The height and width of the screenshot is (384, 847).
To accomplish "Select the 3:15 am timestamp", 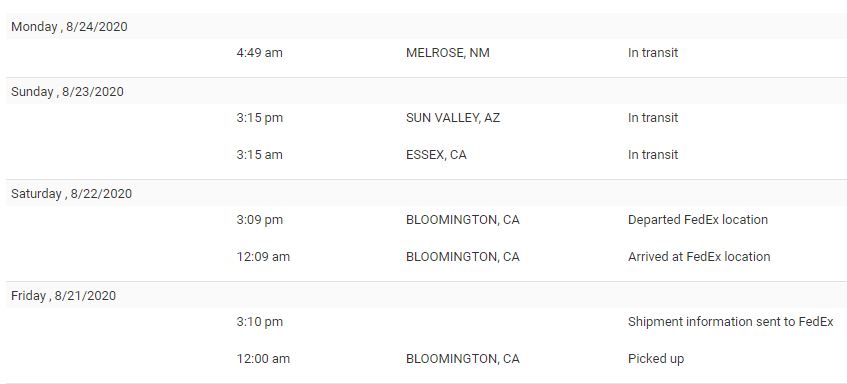I will [259, 155].
